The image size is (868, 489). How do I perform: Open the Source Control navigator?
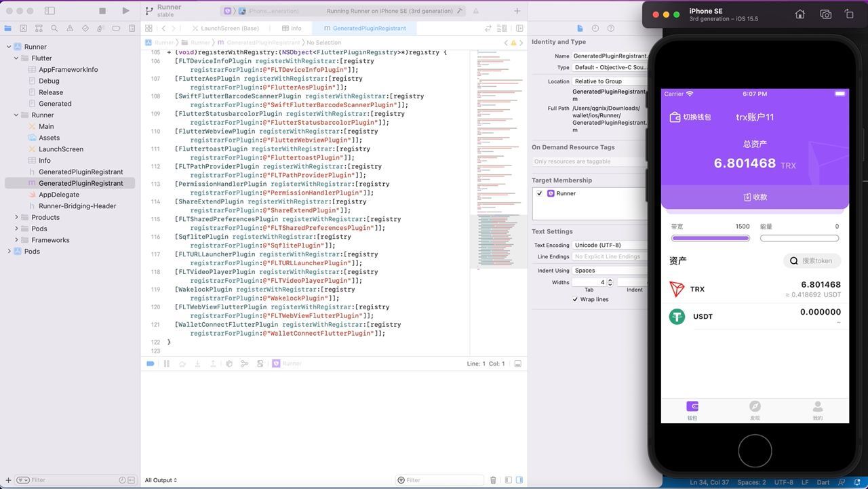[24, 28]
